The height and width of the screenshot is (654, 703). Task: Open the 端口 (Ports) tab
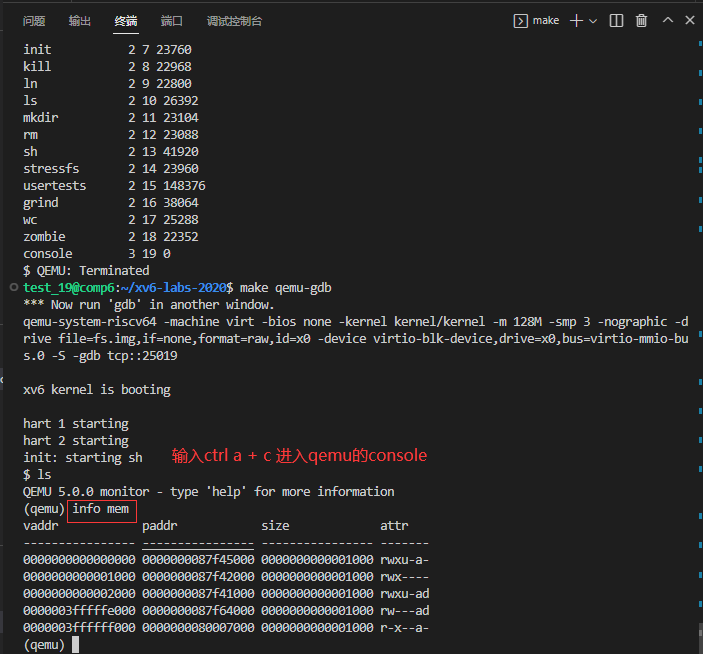172,20
